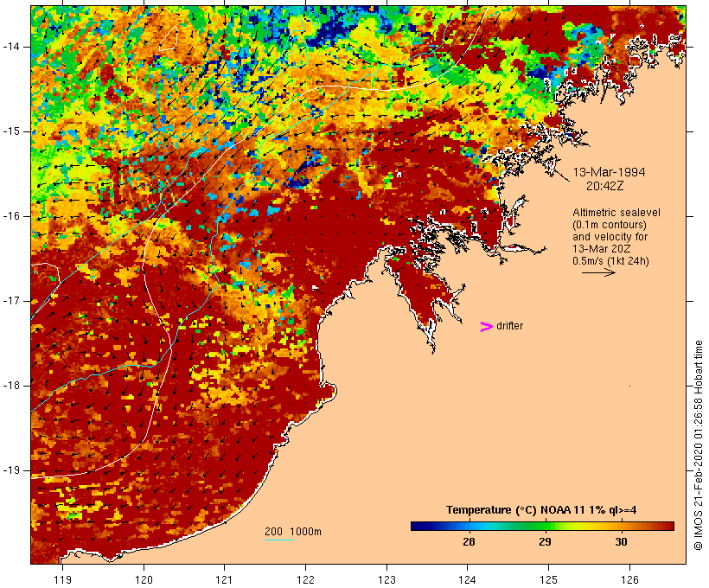Click latitude axis label -18
This screenshot has height=588, width=709.
point(11,386)
